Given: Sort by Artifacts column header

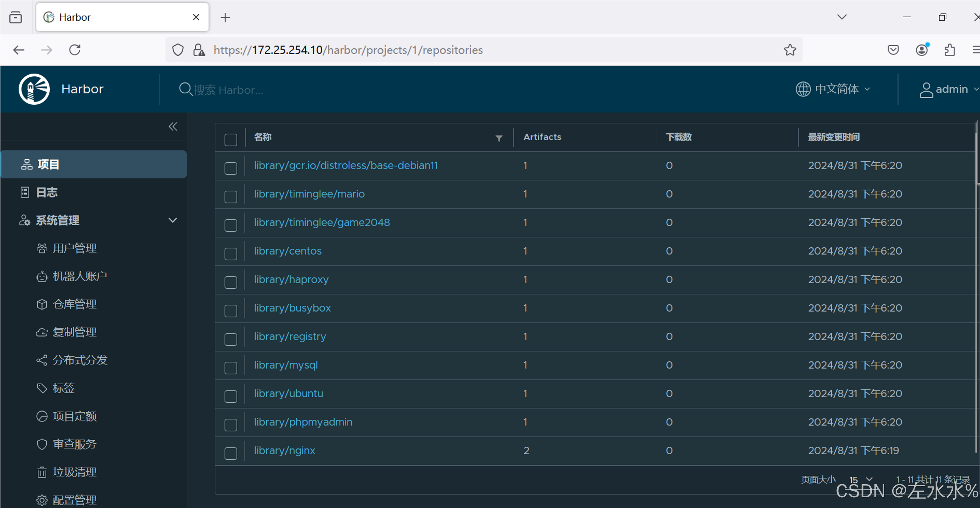Looking at the screenshot, I should 542,137.
